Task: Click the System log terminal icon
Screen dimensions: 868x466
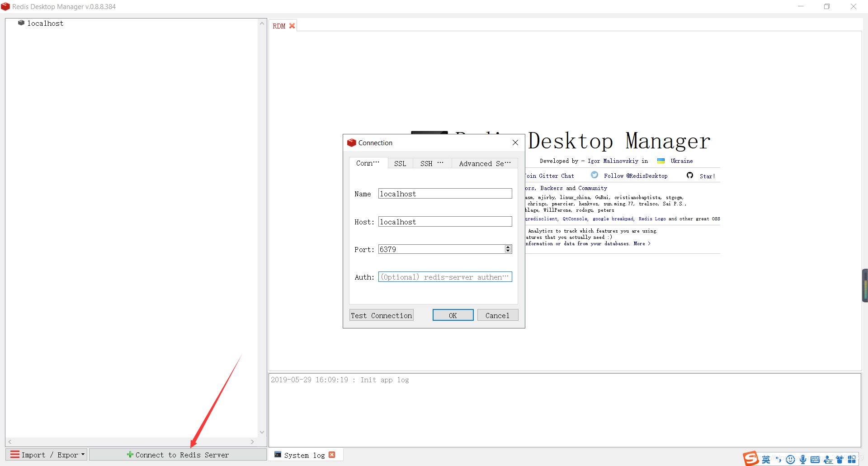Action: [278, 455]
